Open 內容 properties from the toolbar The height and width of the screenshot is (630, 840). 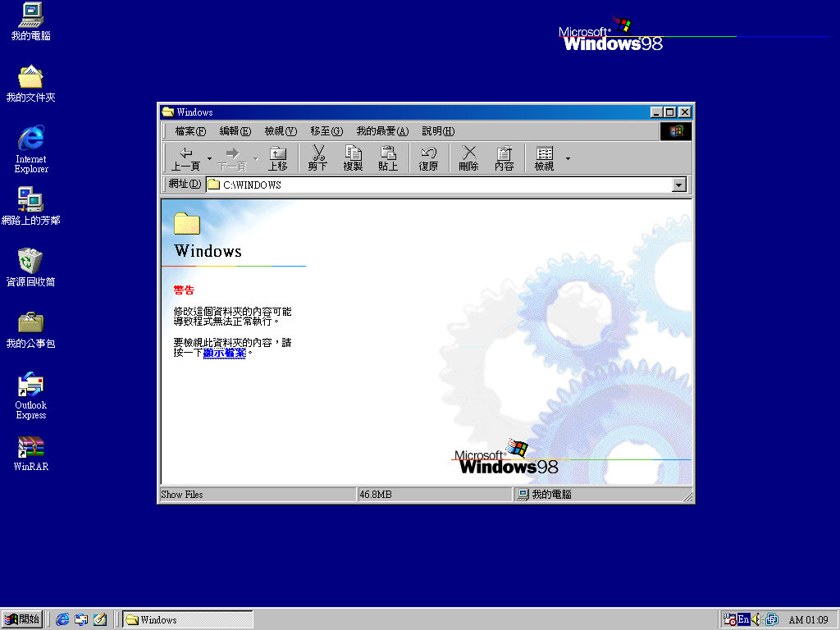click(504, 158)
